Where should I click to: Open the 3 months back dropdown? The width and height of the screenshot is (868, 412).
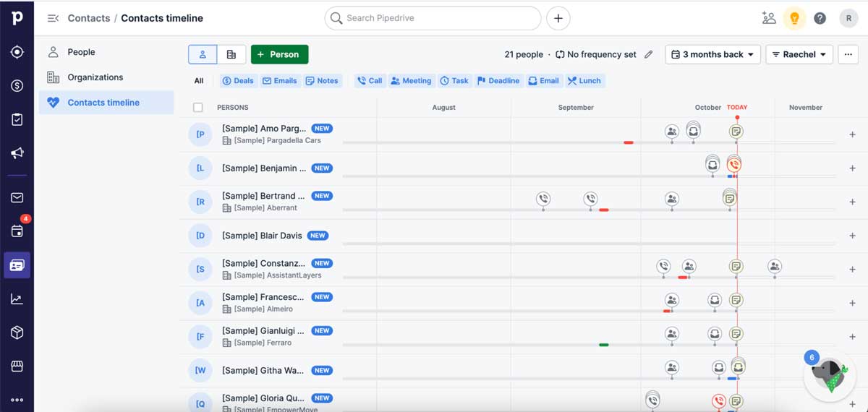click(712, 54)
